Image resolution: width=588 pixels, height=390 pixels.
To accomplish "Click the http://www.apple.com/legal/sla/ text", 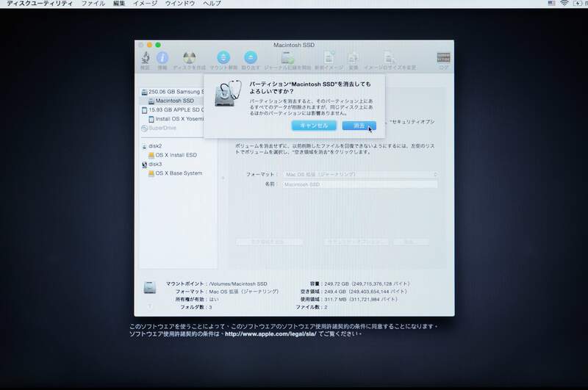I will pos(270,333).
